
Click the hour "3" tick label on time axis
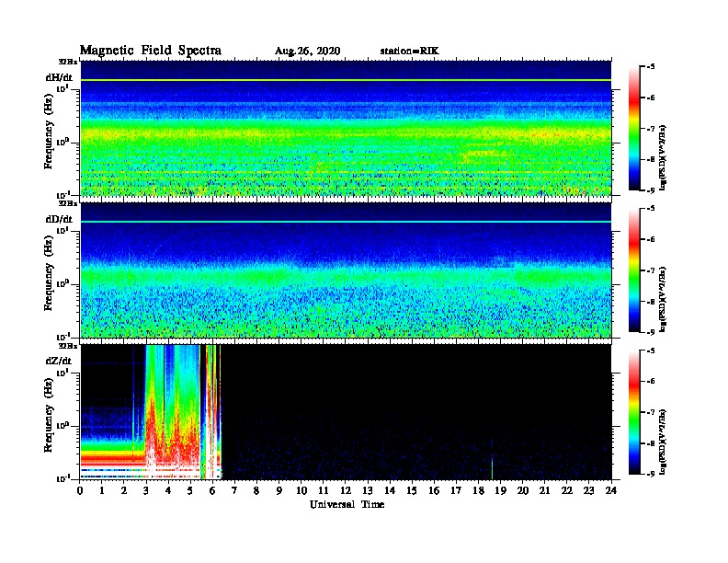(x=147, y=490)
